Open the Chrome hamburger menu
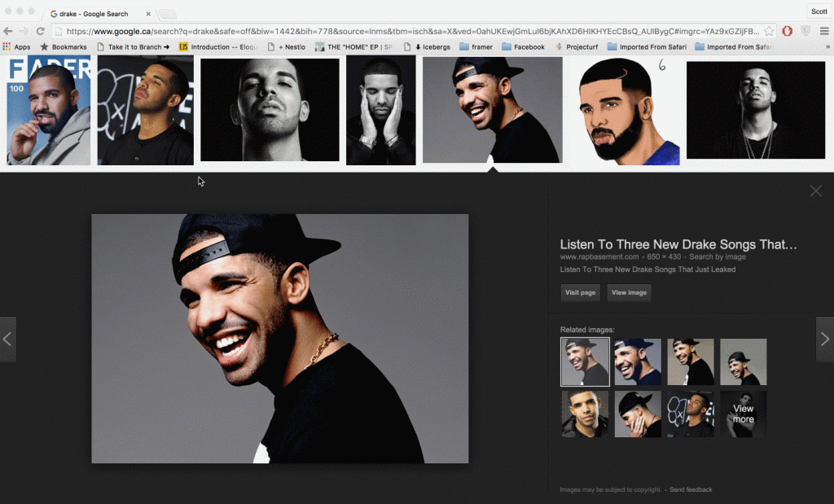 coord(824,31)
